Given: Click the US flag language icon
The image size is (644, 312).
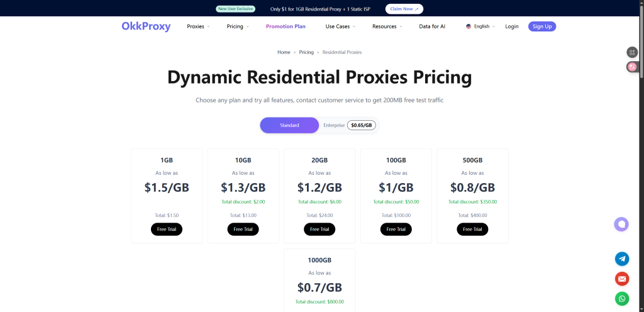Looking at the screenshot, I should tap(469, 26).
